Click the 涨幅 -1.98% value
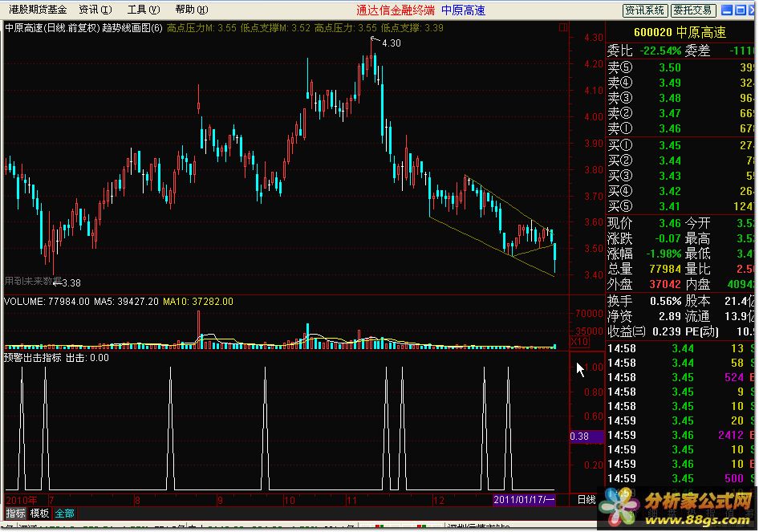Screen dimensions: 759x532 [x=664, y=254]
